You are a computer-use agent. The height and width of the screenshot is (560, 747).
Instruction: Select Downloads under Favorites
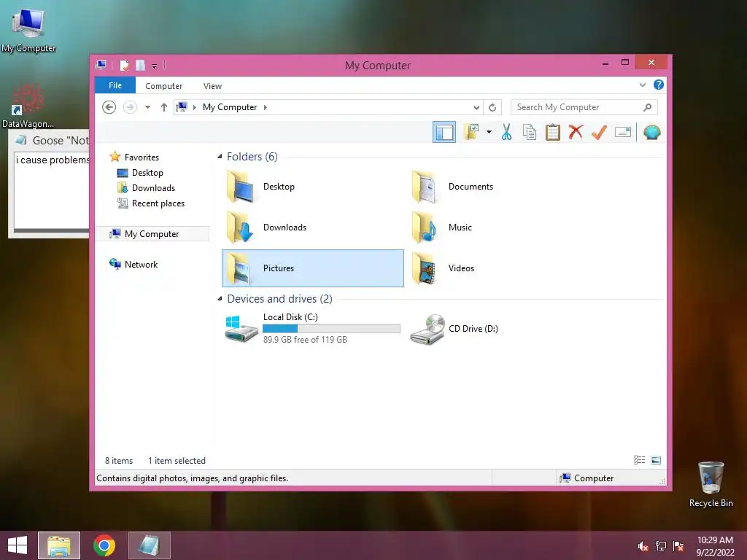[153, 187]
